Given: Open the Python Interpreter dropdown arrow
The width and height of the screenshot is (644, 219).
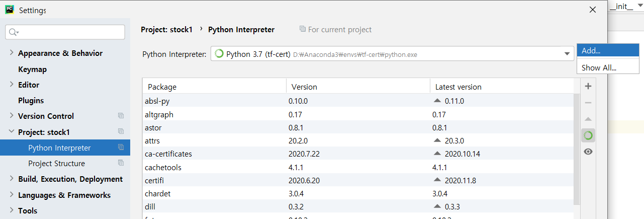Looking at the screenshot, I should pyautogui.click(x=568, y=54).
